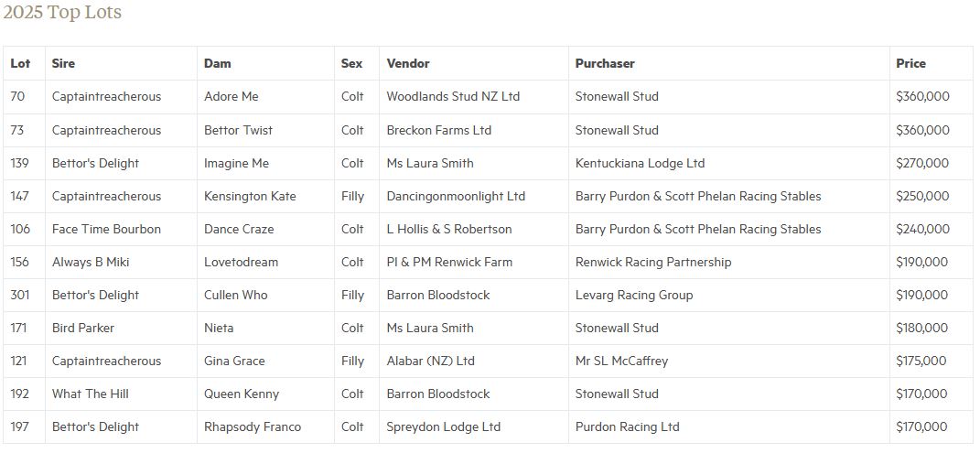Select Always B Miki sire cell
The width and height of the screenshot is (980, 464).
[91, 262]
